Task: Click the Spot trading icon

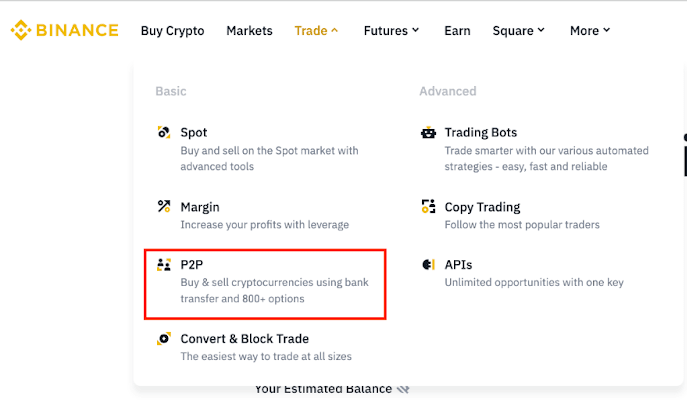Action: 164,132
